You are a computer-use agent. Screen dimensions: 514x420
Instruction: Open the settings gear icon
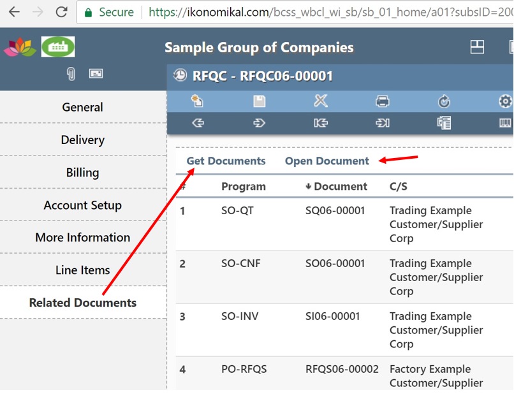(x=505, y=101)
